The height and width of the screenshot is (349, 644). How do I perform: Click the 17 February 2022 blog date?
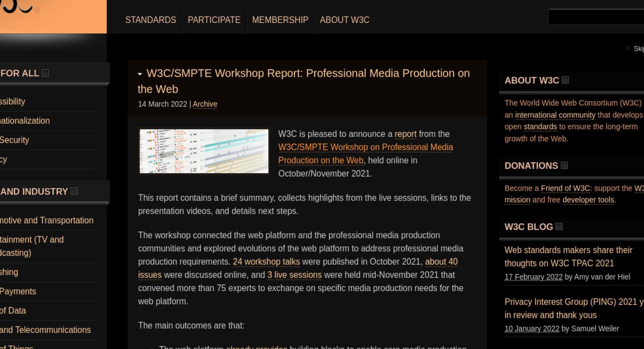coord(534,277)
